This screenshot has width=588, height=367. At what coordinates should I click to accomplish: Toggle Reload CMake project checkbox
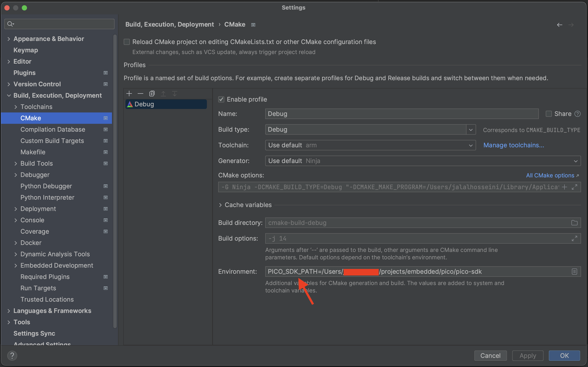click(x=127, y=42)
